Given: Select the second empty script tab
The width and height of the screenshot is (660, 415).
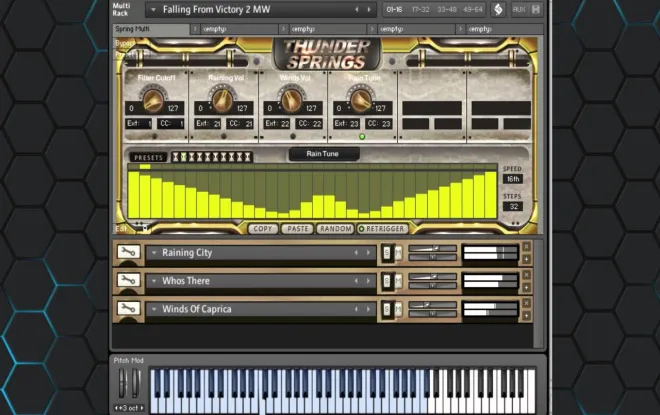Looking at the screenshot, I should (327, 29).
